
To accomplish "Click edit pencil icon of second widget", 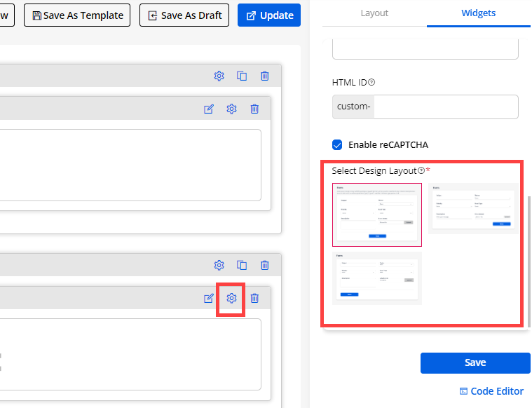I will tap(208, 299).
